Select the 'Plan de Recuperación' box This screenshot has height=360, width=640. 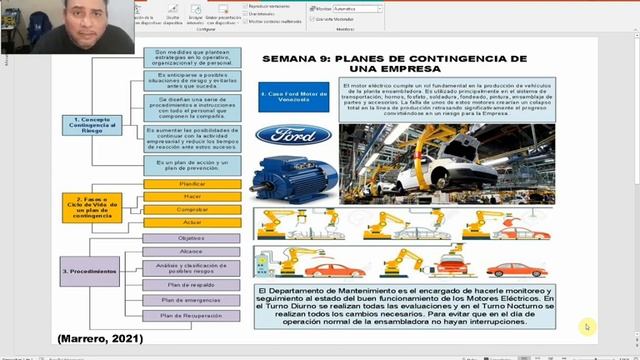tap(191, 316)
